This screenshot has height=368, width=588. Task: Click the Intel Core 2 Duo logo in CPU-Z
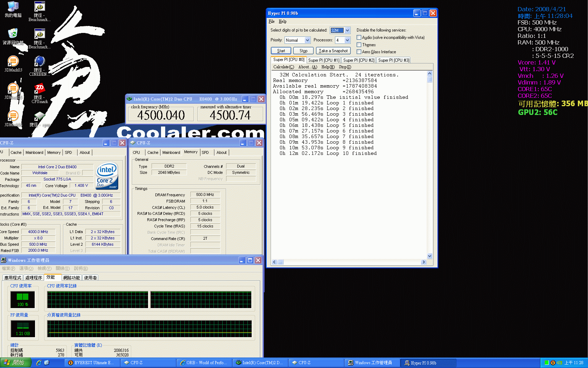click(107, 176)
